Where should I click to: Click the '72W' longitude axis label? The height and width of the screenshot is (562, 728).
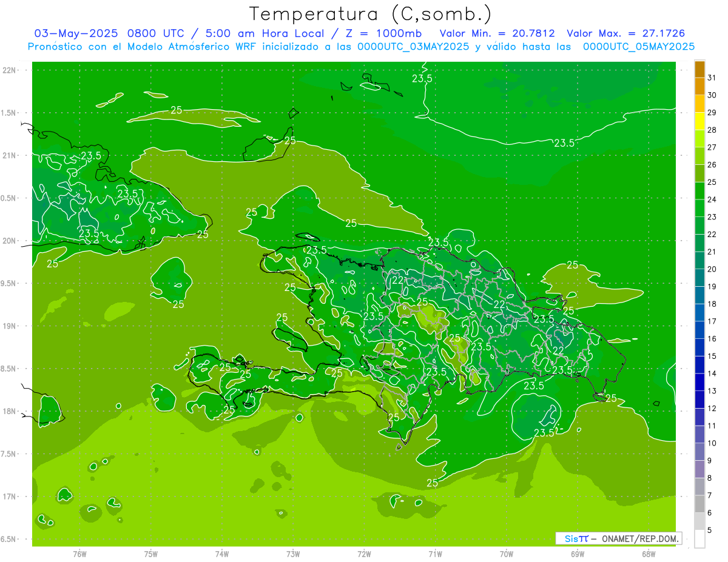coord(364,554)
